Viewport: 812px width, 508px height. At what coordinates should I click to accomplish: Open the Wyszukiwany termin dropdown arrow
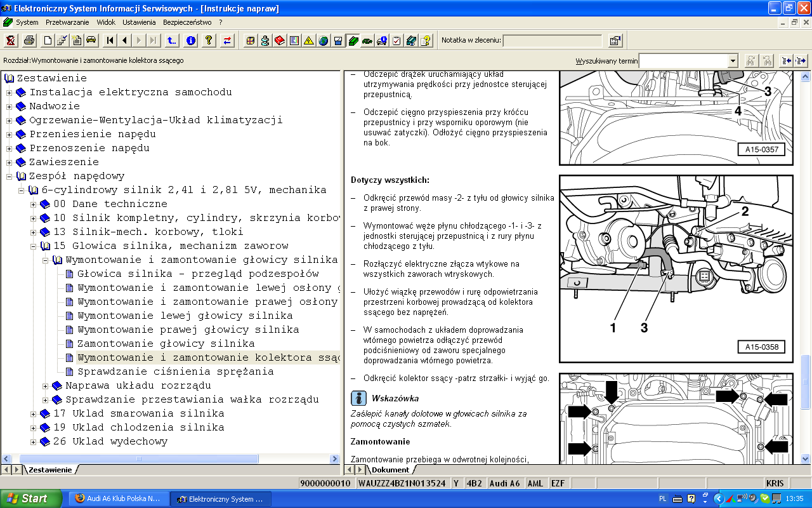coord(733,60)
